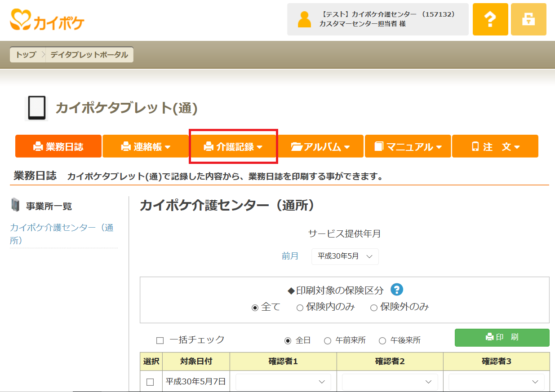
Task: Click the カイポケ heart logo
Action: click(47, 20)
